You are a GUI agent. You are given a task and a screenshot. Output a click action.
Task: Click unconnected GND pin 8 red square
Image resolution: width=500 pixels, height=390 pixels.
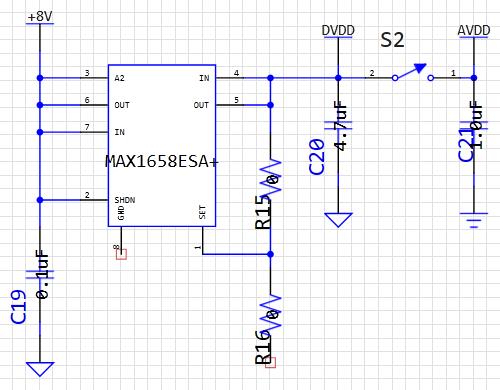[x=121, y=254]
